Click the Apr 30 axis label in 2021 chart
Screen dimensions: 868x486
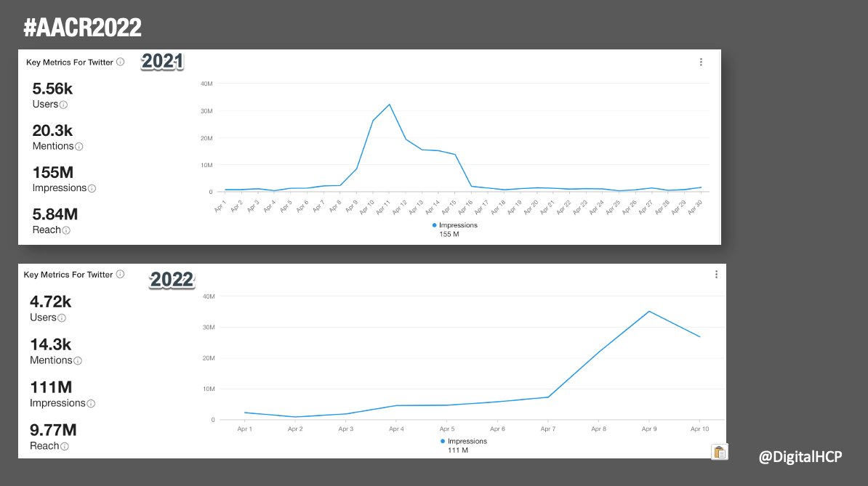coord(695,207)
